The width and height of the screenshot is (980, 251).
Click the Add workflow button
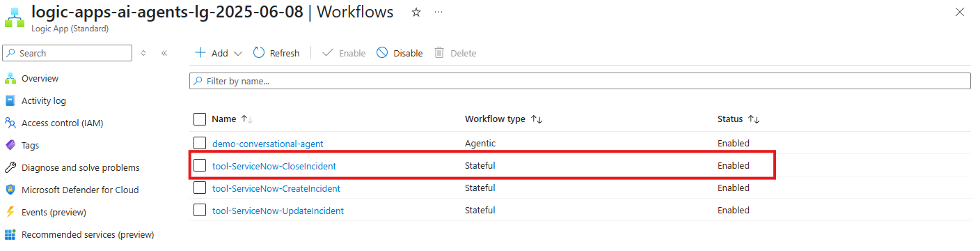211,53
